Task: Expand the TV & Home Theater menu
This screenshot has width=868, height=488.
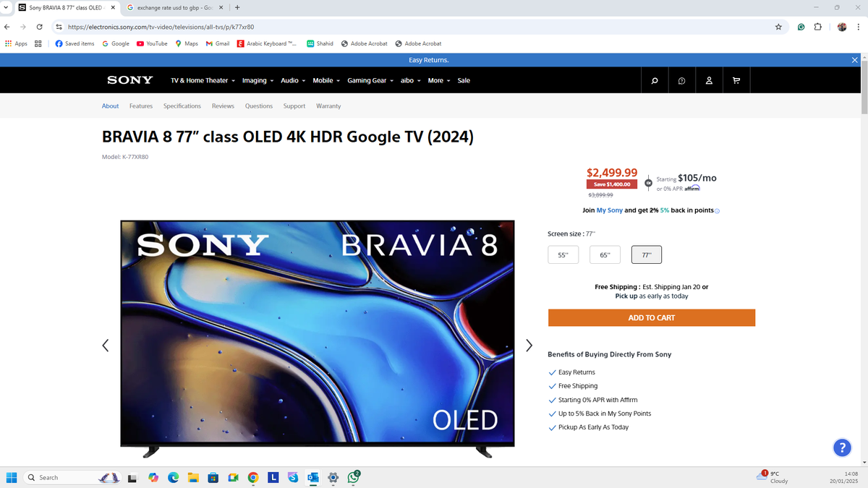Action: pyautogui.click(x=203, y=80)
